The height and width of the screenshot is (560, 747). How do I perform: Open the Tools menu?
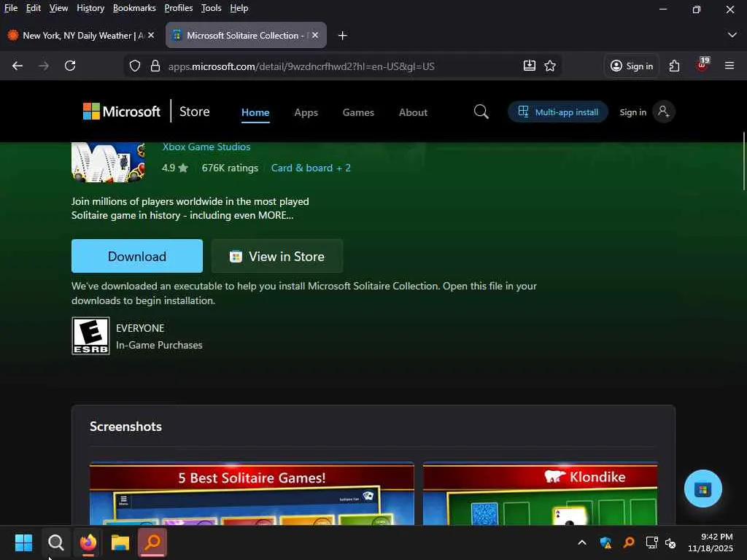click(211, 8)
